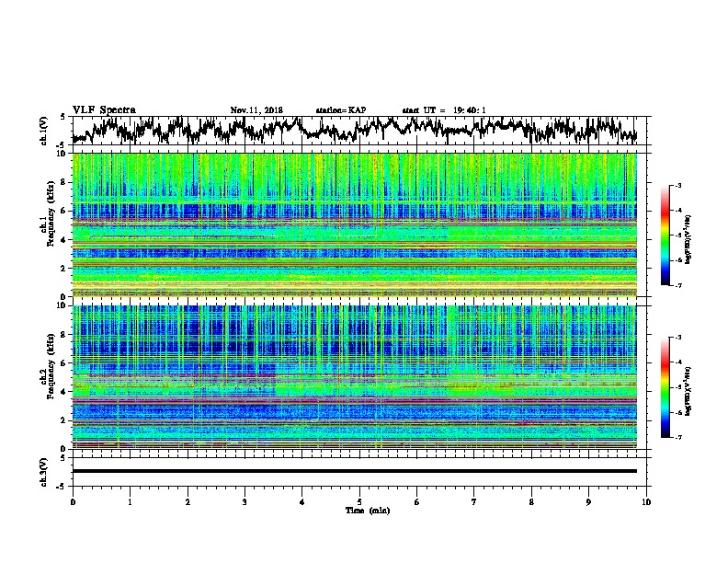The width and height of the screenshot is (728, 563).
Task: Click the time axis tick label "10" below ch.3
Action: (646, 502)
